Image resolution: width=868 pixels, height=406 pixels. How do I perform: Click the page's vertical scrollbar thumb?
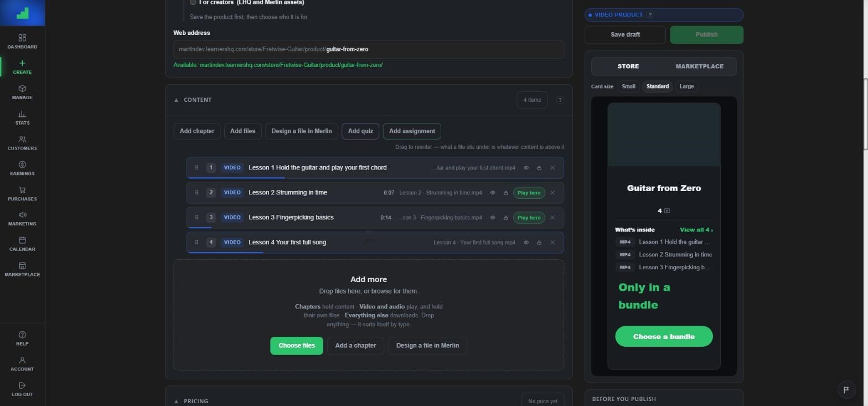[x=865, y=115]
